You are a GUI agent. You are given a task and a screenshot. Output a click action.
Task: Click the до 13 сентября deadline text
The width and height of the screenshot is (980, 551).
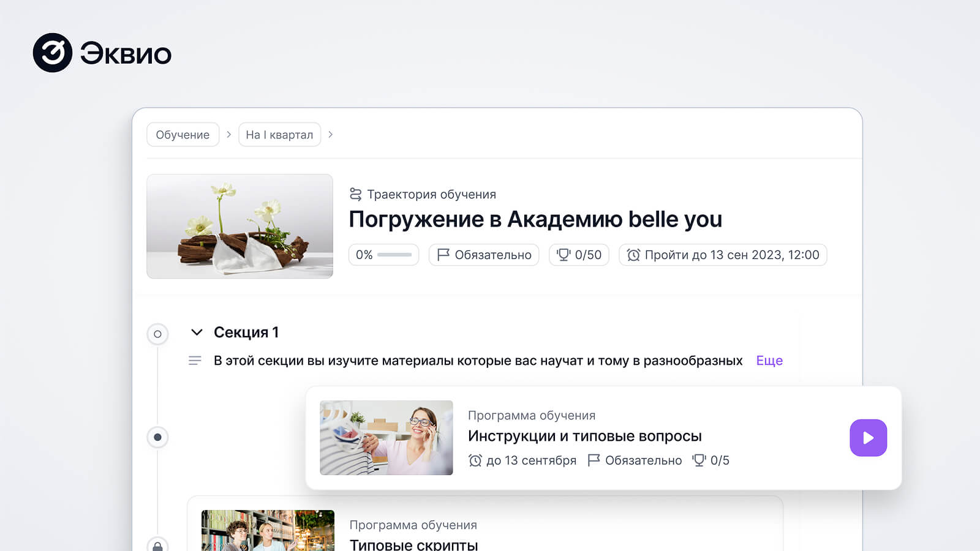point(531,460)
